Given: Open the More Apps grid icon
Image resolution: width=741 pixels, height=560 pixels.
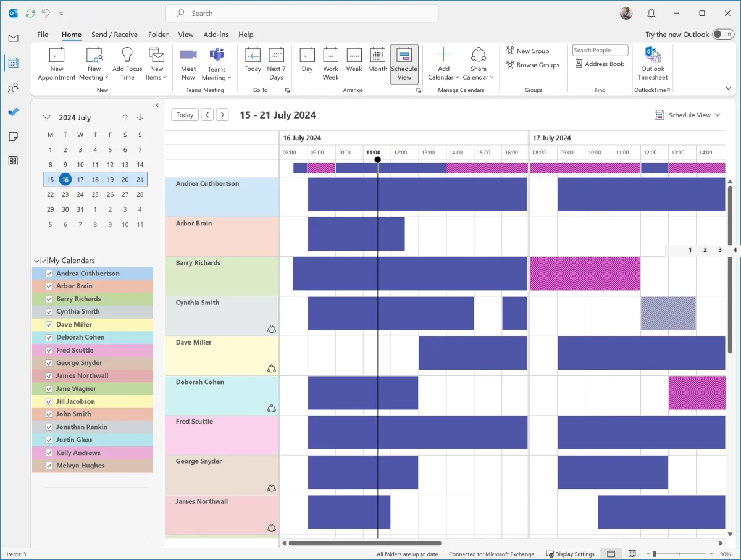Looking at the screenshot, I should pos(13,161).
